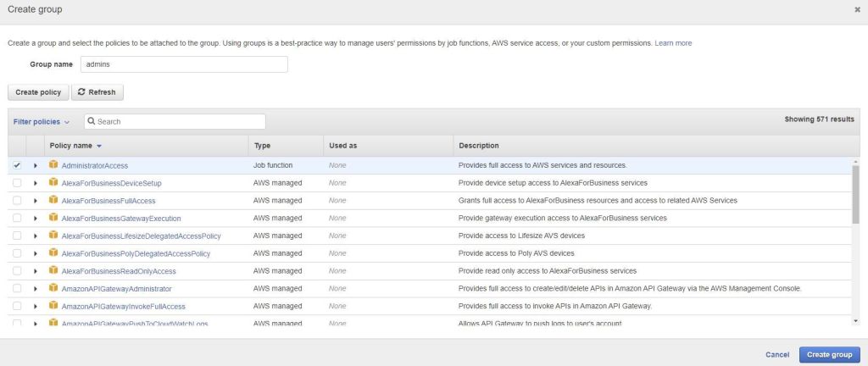Close the Create group dialog

coord(857,9)
